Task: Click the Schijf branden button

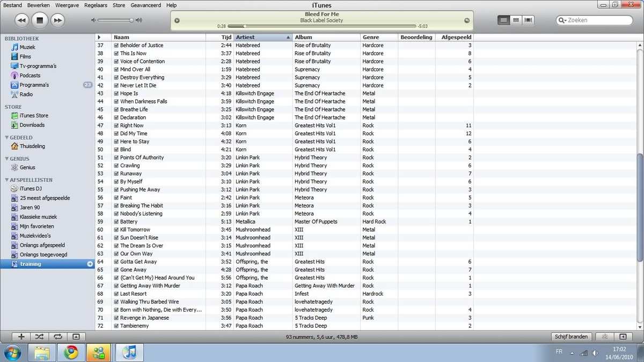Action: pyautogui.click(x=571, y=337)
